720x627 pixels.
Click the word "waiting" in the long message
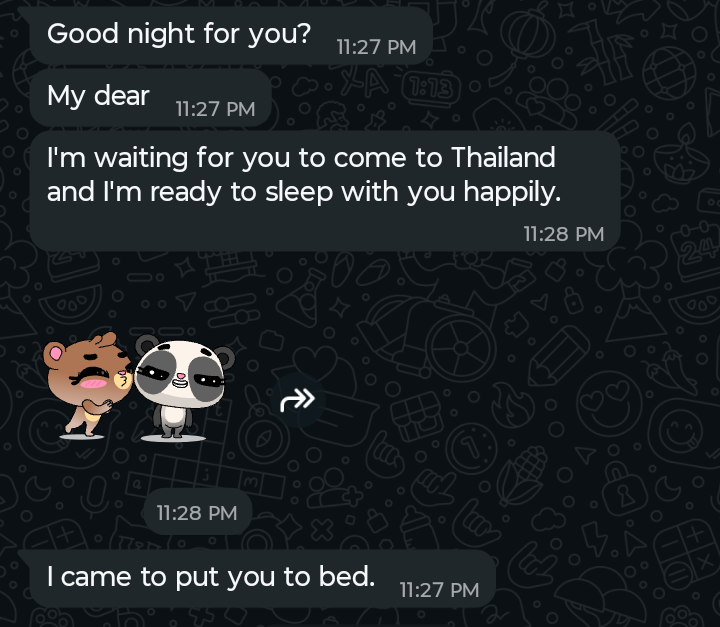pyautogui.click(x=141, y=158)
